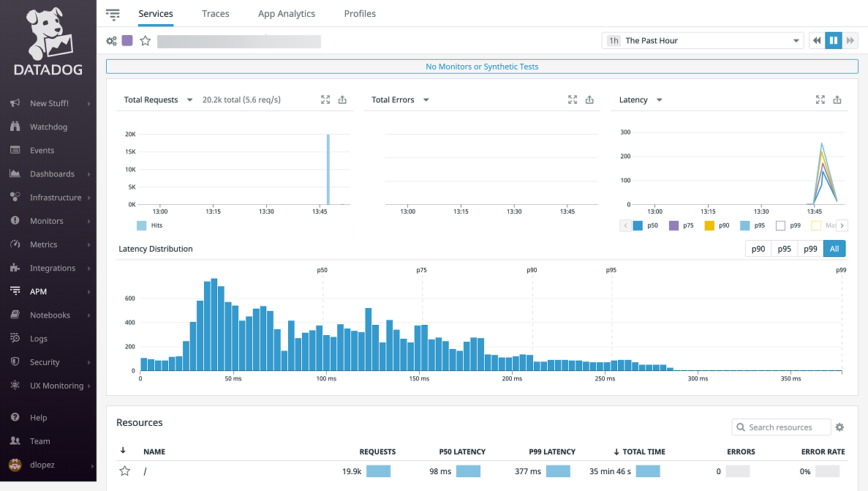The width and height of the screenshot is (868, 491).
Task: Open resources table settings gear
Action: click(x=839, y=427)
